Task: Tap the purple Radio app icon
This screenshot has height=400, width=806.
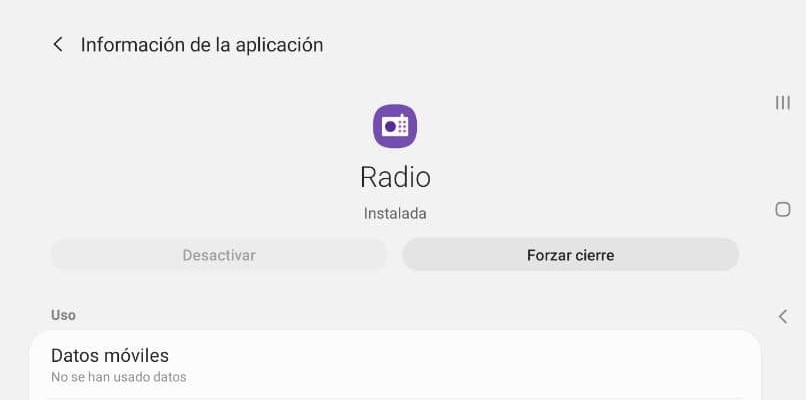Action: (395, 126)
